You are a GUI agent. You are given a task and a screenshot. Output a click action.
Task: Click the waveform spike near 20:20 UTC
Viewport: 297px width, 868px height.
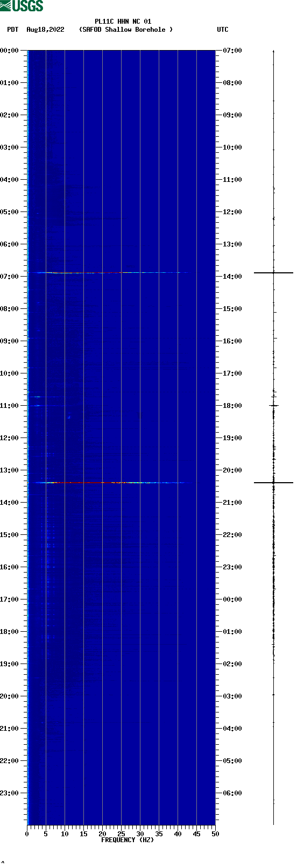click(273, 483)
